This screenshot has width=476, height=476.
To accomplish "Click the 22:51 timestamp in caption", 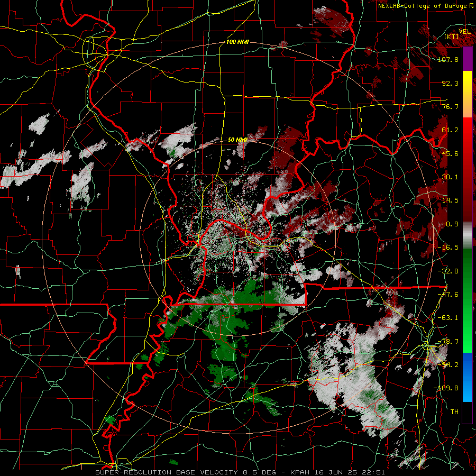I will 374,472.
